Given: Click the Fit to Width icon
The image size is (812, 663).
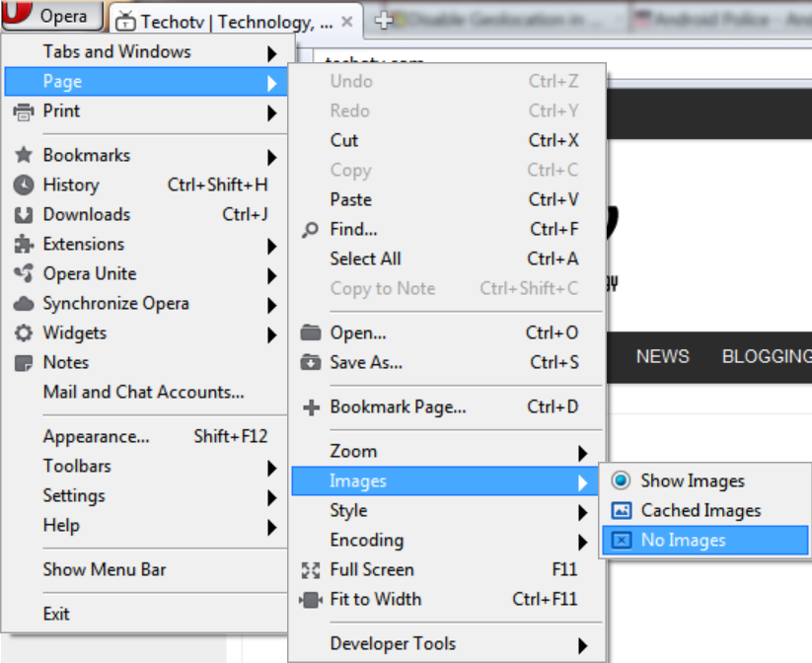Looking at the screenshot, I should point(311,600).
